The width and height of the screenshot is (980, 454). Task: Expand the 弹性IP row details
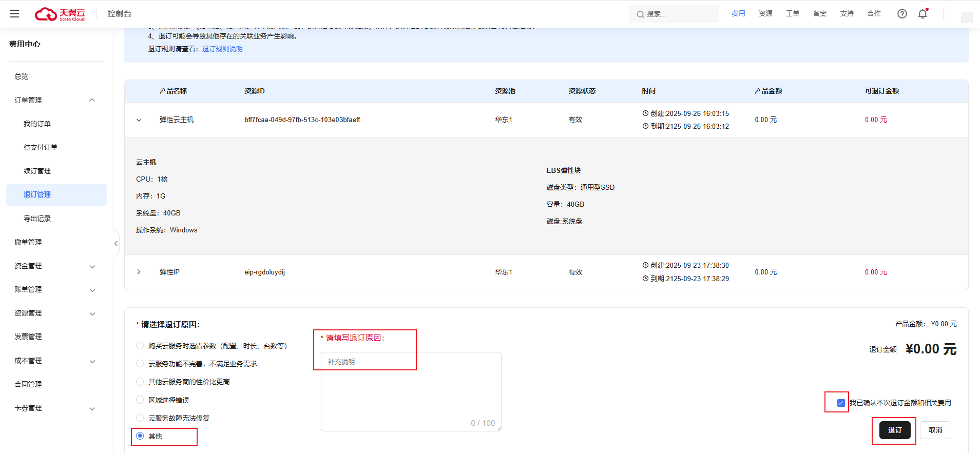[x=139, y=272]
